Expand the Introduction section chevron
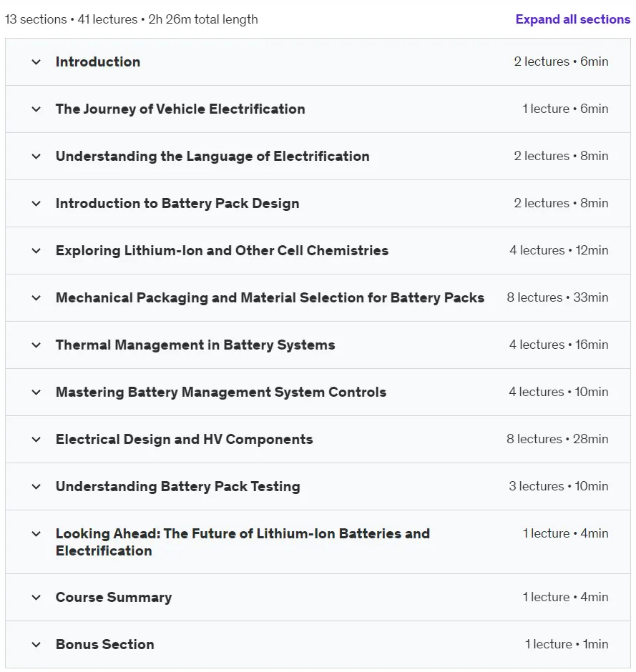This screenshot has height=672, width=636. pyautogui.click(x=36, y=61)
